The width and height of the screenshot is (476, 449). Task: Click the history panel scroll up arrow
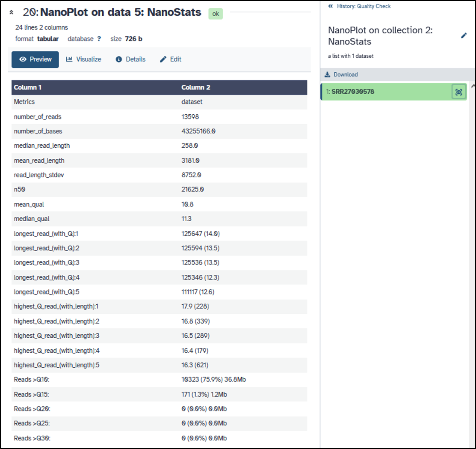coord(473,86)
